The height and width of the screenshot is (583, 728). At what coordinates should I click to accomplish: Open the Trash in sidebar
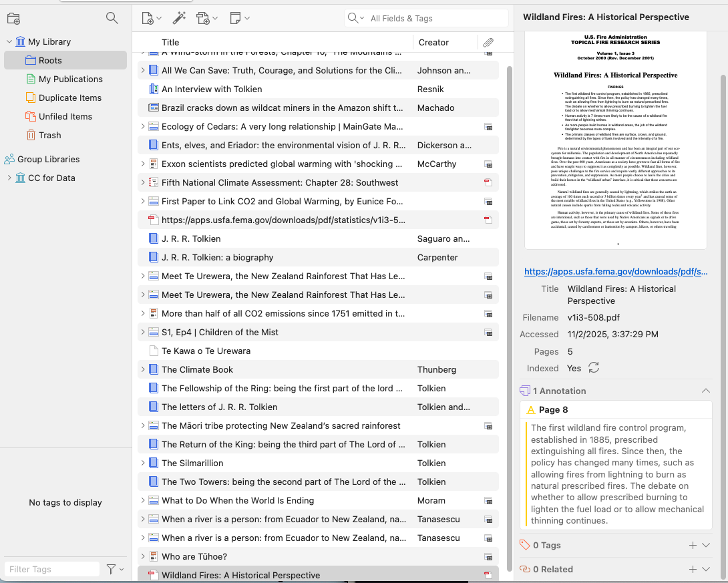click(49, 135)
